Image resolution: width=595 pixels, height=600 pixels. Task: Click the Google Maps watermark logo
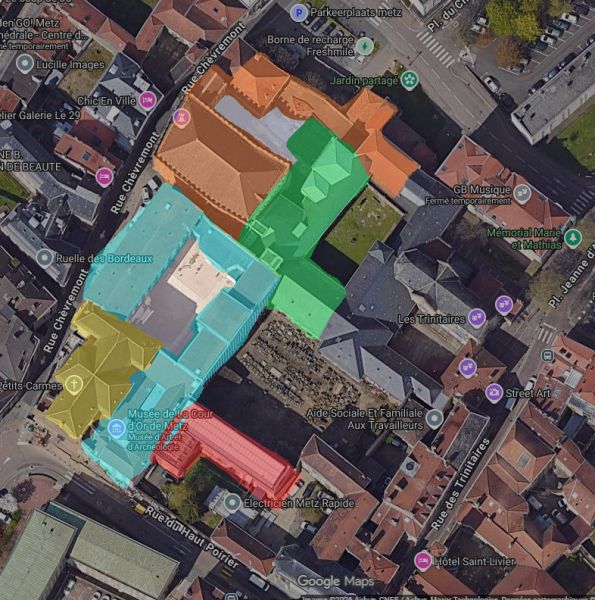336,581
